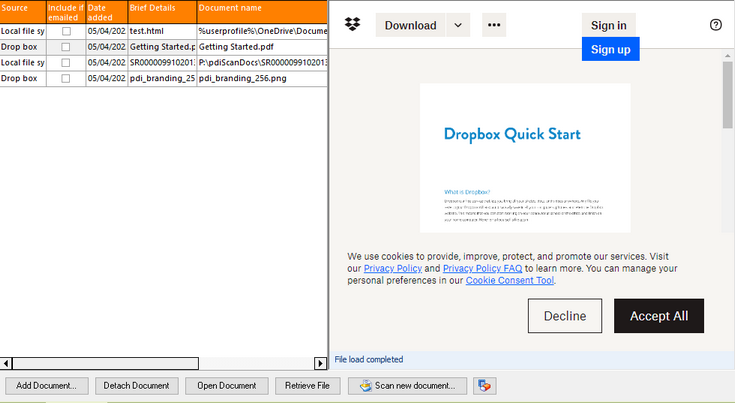Select the Drop box source cell for pdi_branding
The image size is (735, 403).
[23, 78]
